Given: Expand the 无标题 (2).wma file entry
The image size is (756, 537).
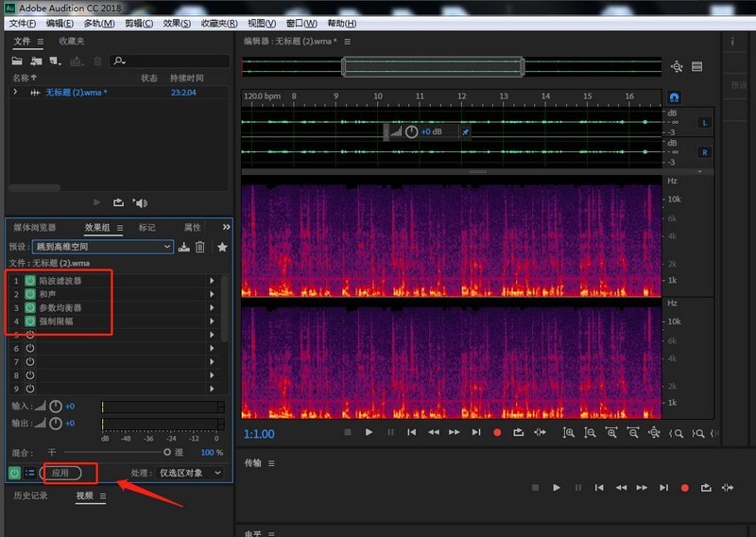Looking at the screenshot, I should point(15,93).
